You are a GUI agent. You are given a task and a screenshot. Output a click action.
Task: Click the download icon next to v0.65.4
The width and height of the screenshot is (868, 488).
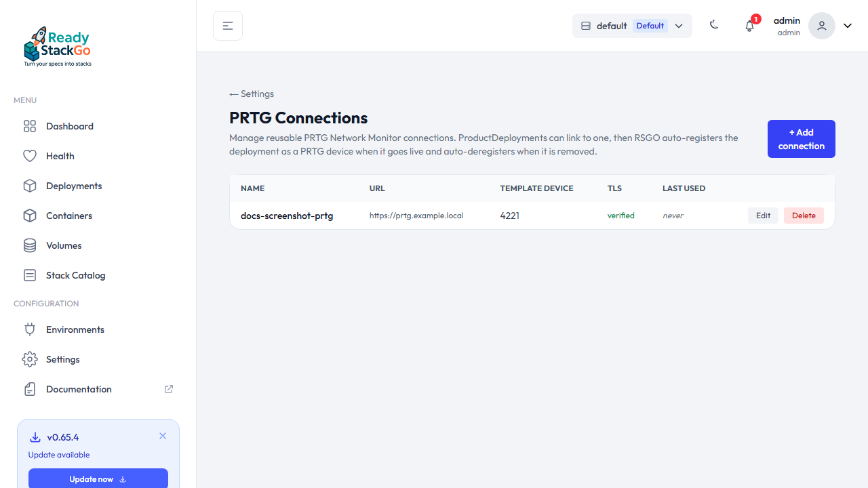point(35,437)
